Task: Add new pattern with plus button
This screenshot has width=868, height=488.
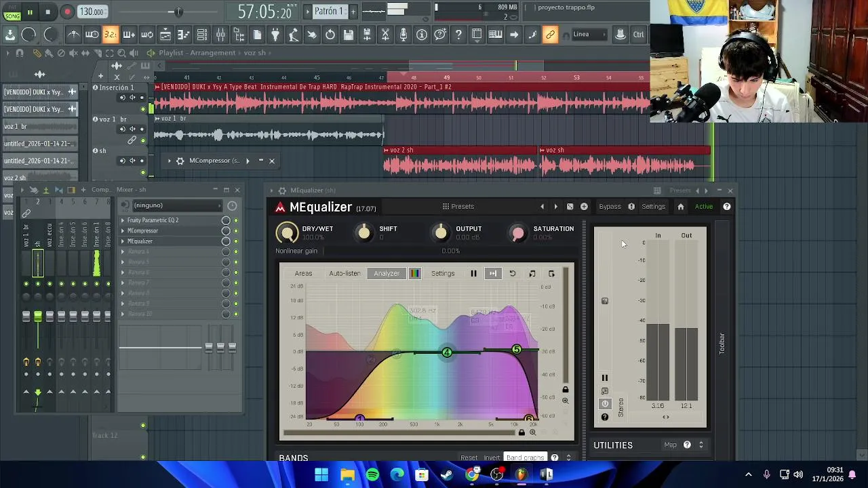Action: point(353,12)
